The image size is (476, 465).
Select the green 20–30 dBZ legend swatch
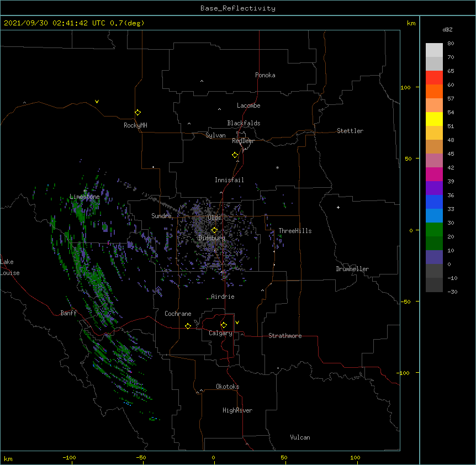434,230
